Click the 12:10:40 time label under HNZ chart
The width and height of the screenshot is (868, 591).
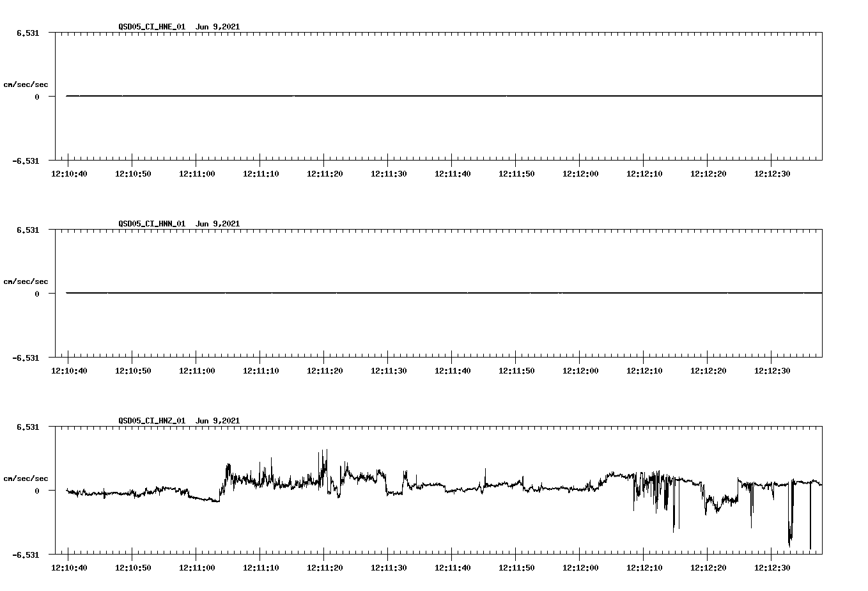click(x=69, y=568)
